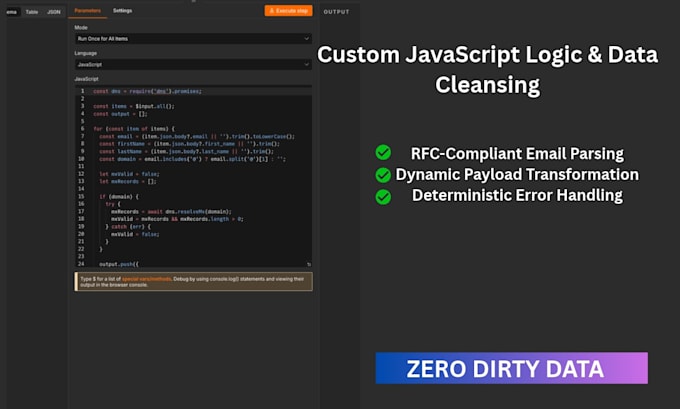
Task: Click the 'Custom JavaScript Logic & Data Cleansing' heading
Action: click(x=487, y=69)
